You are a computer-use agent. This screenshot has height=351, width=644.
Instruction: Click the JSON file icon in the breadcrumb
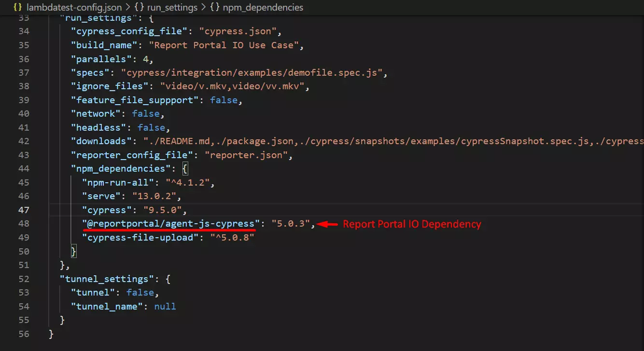(18, 7)
